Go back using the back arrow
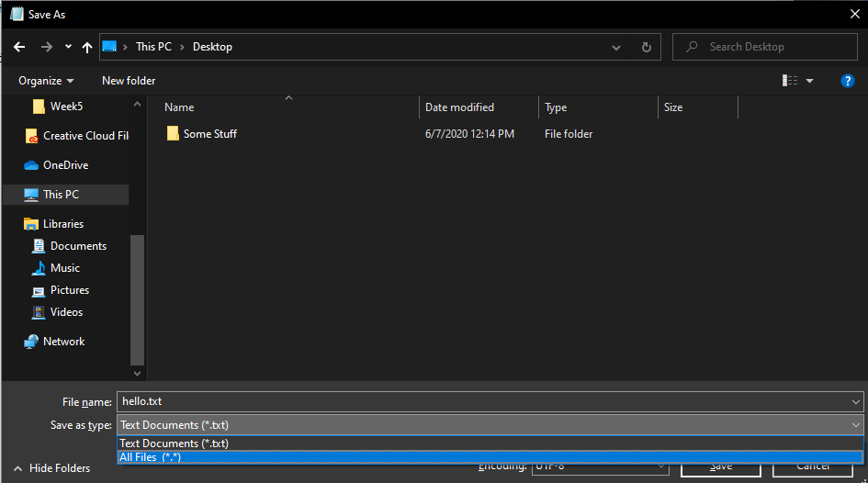The width and height of the screenshot is (868, 483). click(x=19, y=47)
